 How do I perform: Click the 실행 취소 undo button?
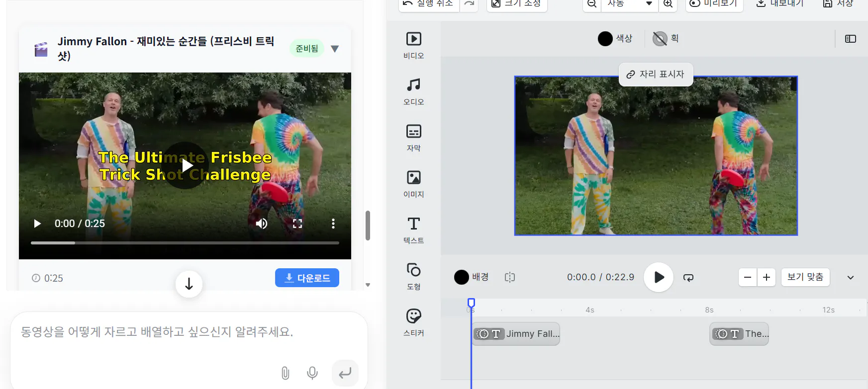click(x=429, y=4)
